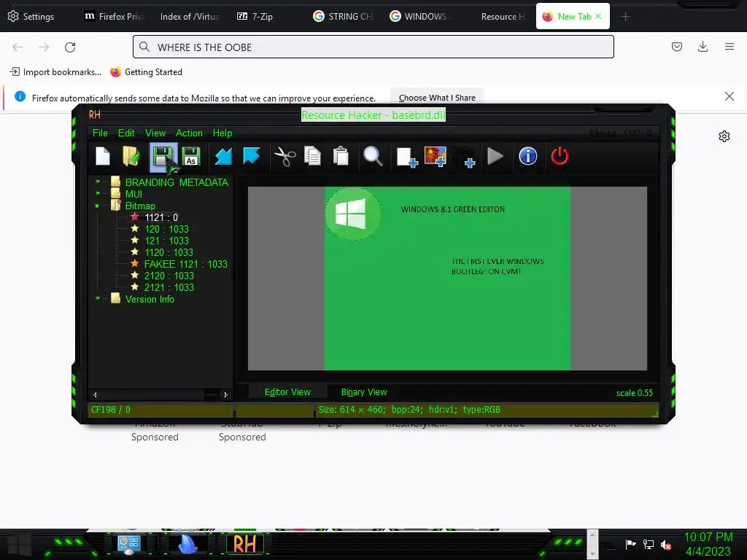Click the tree panel scroll left arrow
747x560 pixels.
pos(96,394)
